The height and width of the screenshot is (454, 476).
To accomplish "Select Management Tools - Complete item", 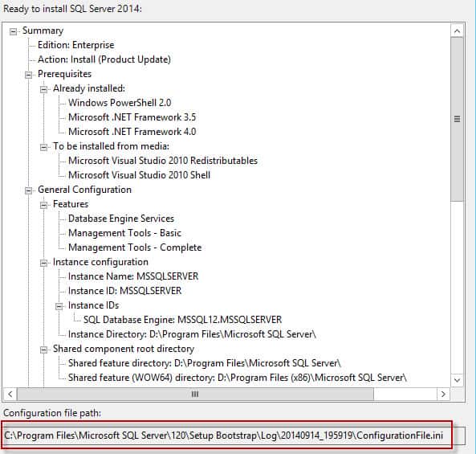I will [135, 247].
